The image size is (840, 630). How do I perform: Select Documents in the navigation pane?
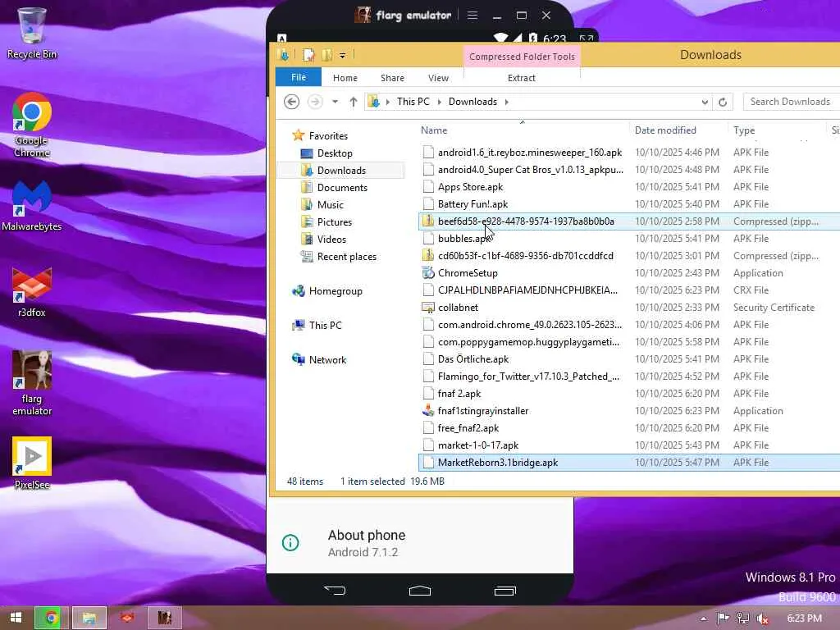point(342,188)
